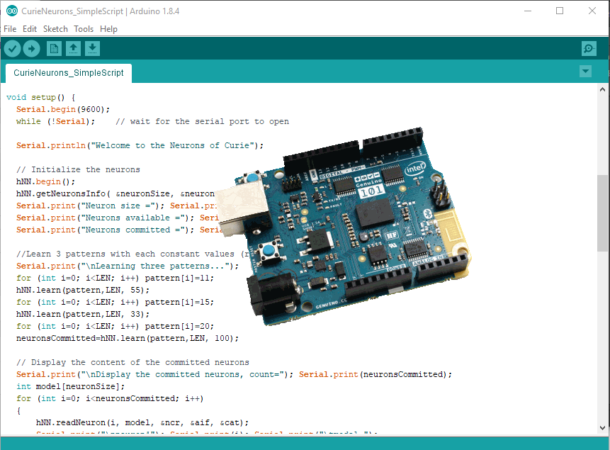
Task: Minimize the Arduino window
Action: 528,11
